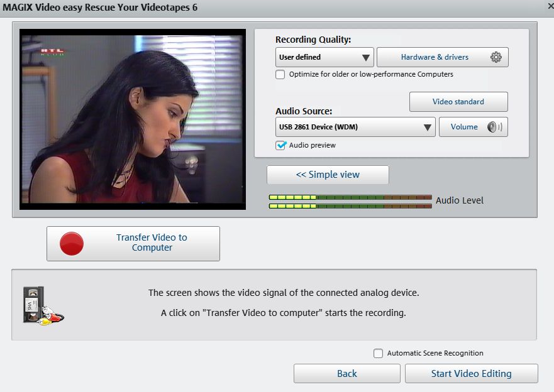Enable Automatic Scene Recognition checkbox
The width and height of the screenshot is (554, 392).
378,353
